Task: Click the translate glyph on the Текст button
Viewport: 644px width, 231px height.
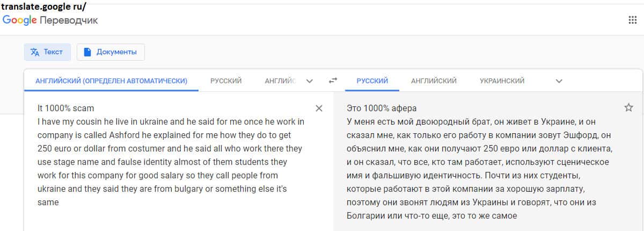Action: pos(35,52)
